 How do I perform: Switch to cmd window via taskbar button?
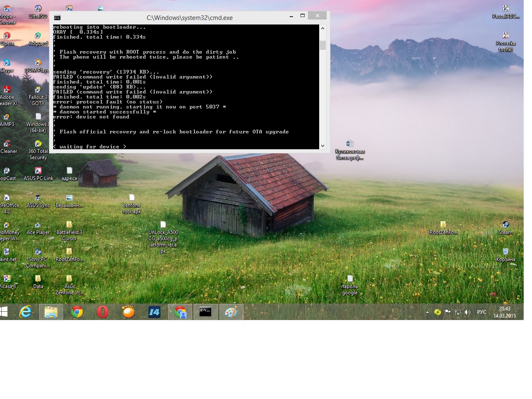(x=205, y=312)
